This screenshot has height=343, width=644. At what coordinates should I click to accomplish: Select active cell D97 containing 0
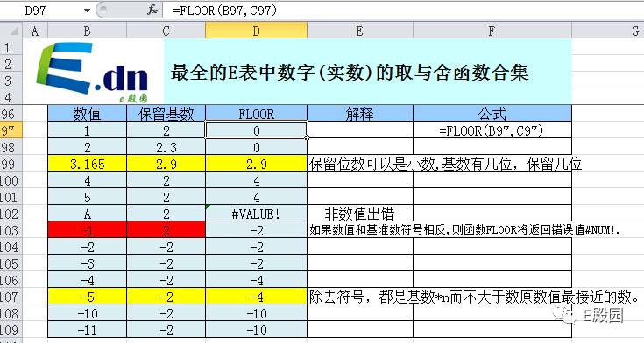click(256, 130)
